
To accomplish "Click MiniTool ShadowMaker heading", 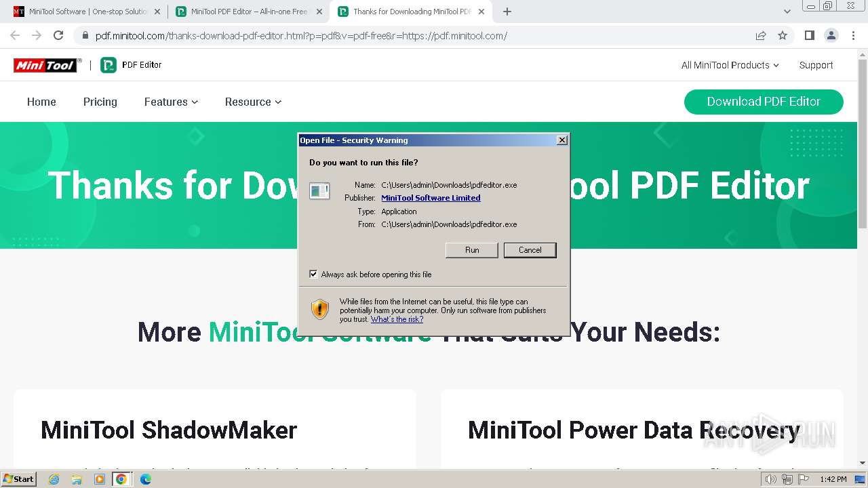I will pyautogui.click(x=169, y=430).
